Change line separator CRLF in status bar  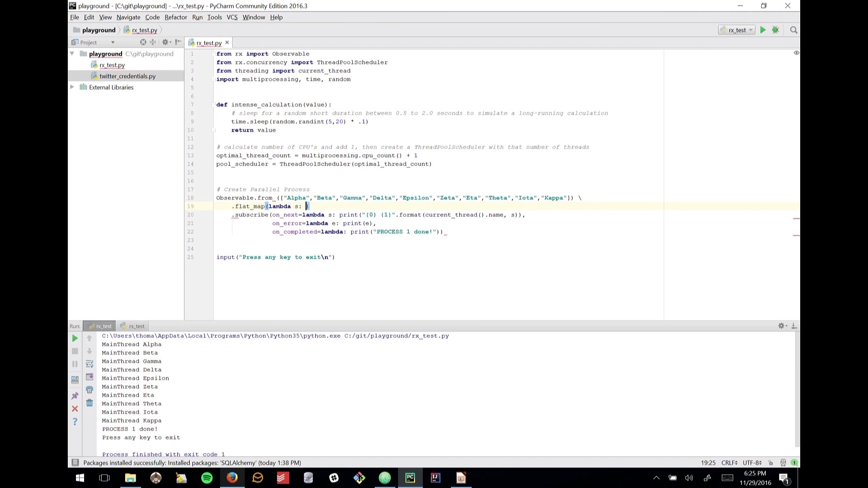[x=729, y=463]
